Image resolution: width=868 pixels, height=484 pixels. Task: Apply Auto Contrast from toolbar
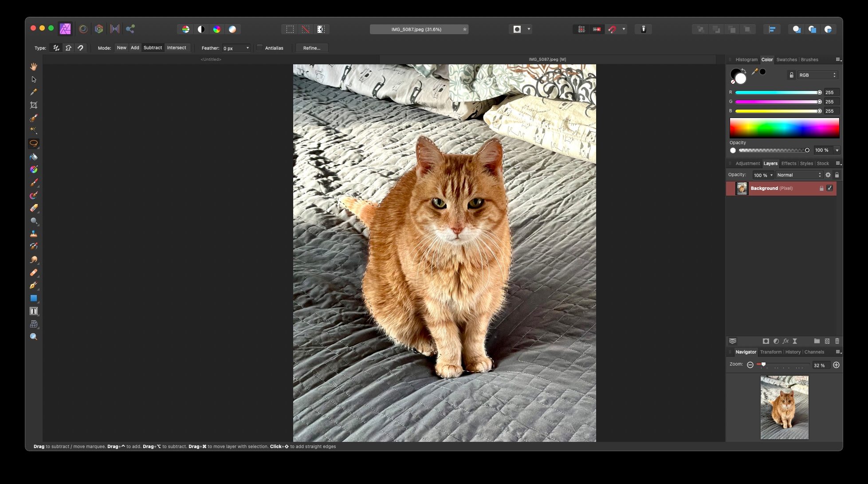click(201, 29)
